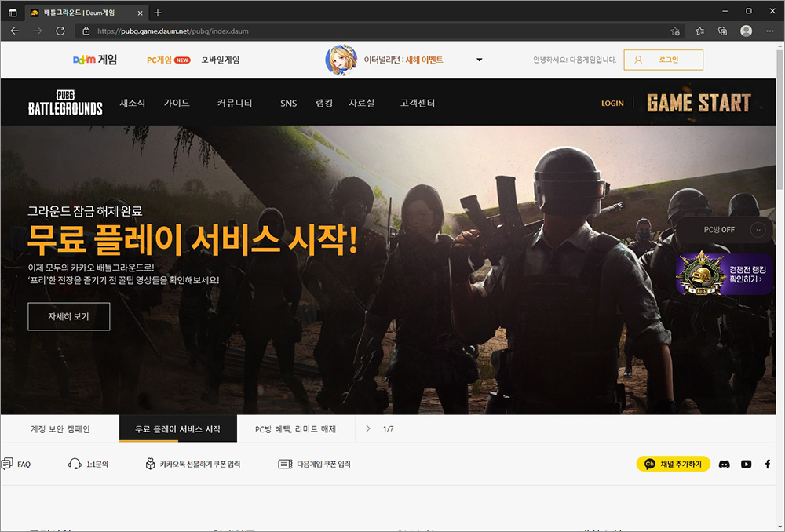Click the 카카오톡 선물하기 gift icon
785x532 pixels.
150,464
